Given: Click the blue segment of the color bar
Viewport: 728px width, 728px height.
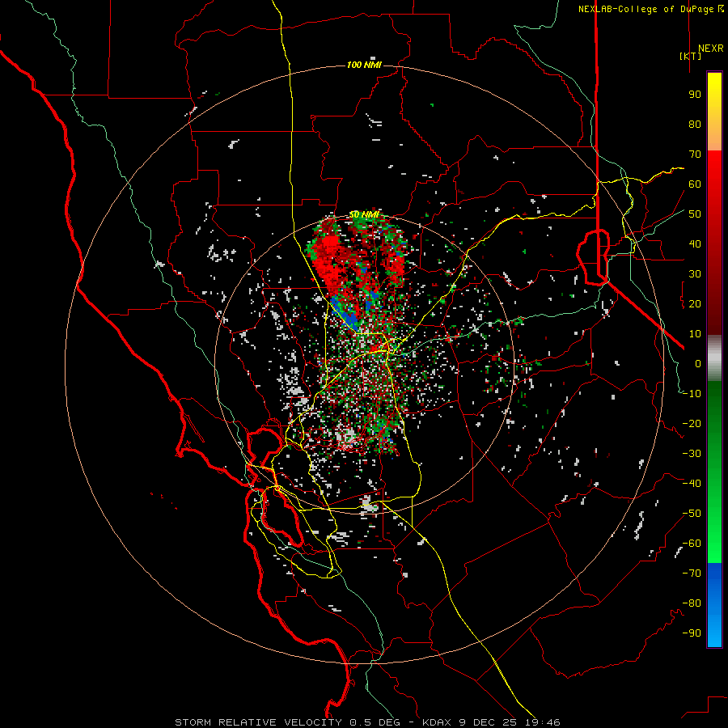Looking at the screenshot, I should coord(714,604).
